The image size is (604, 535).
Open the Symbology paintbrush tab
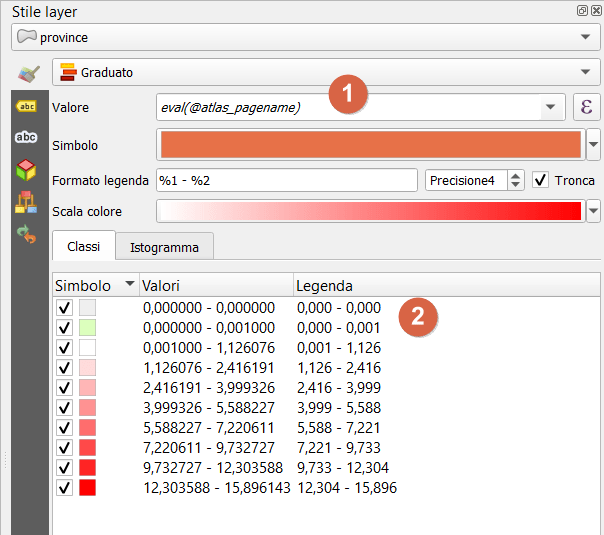28,73
